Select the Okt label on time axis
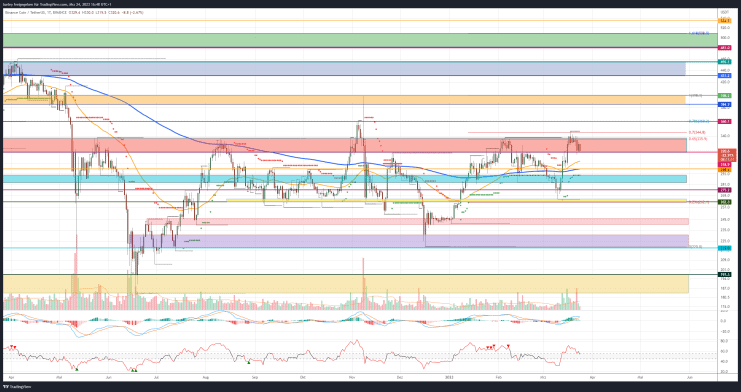The image size is (741, 392). [x=302, y=378]
